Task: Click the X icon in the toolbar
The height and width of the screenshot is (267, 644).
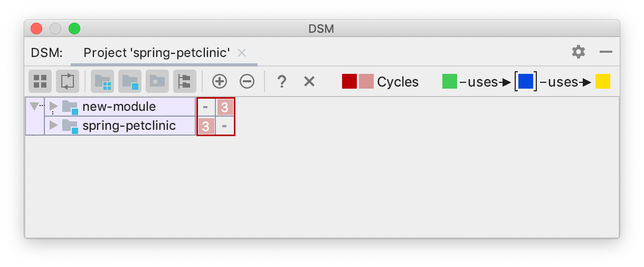Action: pos(309,81)
